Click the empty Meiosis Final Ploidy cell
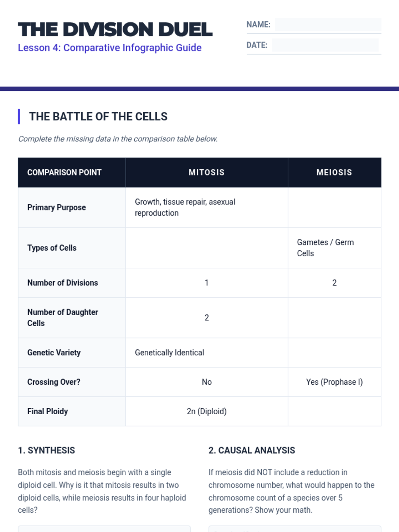Image resolution: width=399 pixels, height=532 pixels. point(334,411)
